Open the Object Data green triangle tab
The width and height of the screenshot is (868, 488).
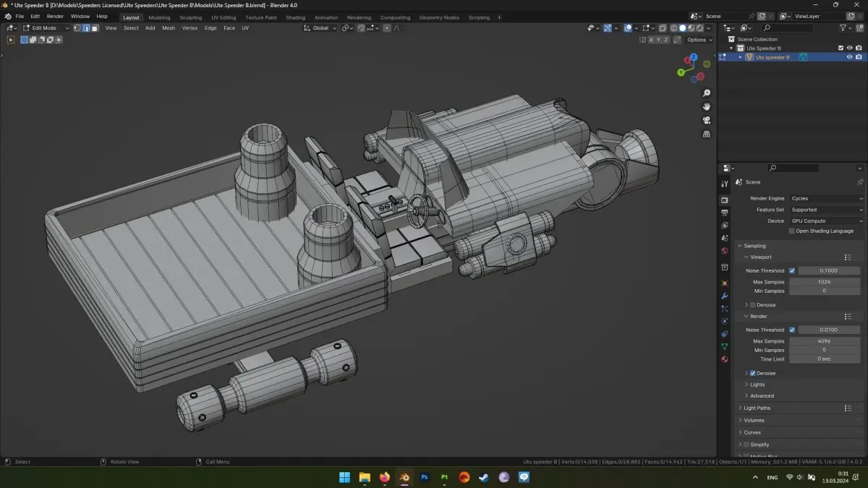(724, 347)
